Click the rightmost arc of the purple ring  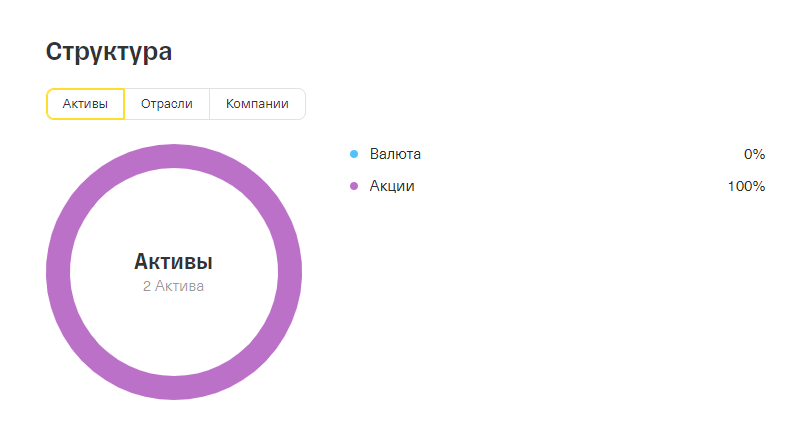(290, 272)
